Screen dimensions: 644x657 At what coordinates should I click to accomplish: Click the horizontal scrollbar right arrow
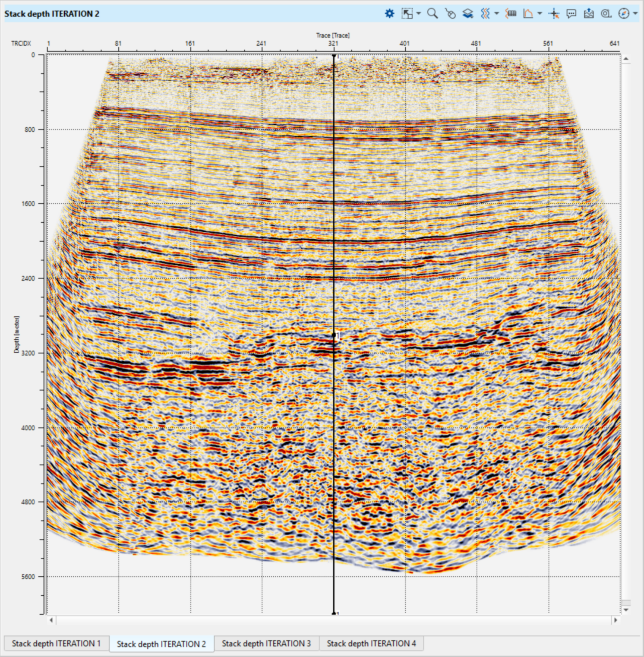(616, 620)
